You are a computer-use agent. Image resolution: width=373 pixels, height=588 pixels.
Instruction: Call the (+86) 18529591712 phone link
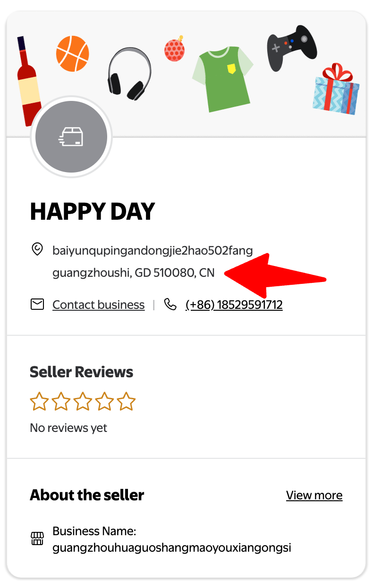pos(234,305)
